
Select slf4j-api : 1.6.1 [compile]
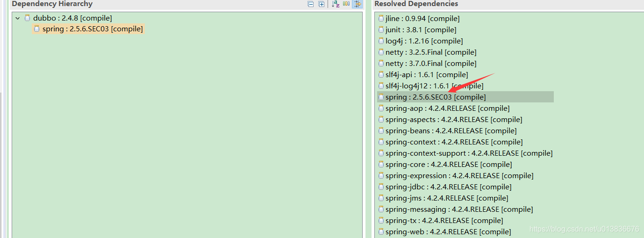(427, 75)
